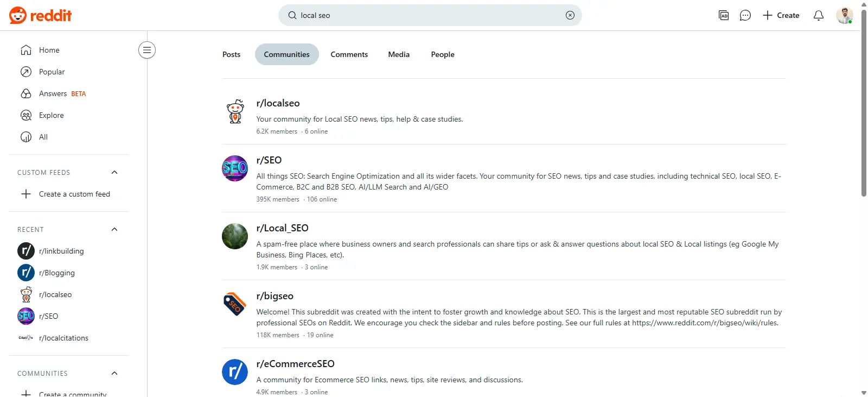
Task: Click r/eCommerceSEO avatar in results
Action: (235, 372)
